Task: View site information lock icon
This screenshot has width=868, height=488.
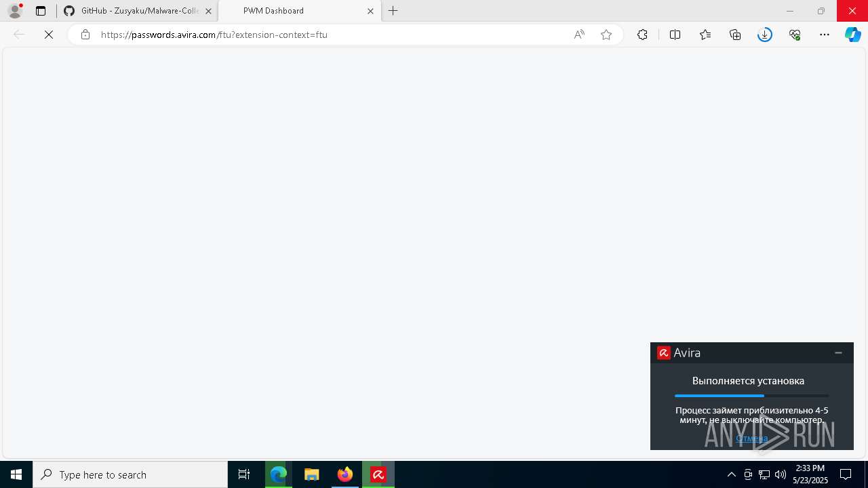Action: (85, 35)
